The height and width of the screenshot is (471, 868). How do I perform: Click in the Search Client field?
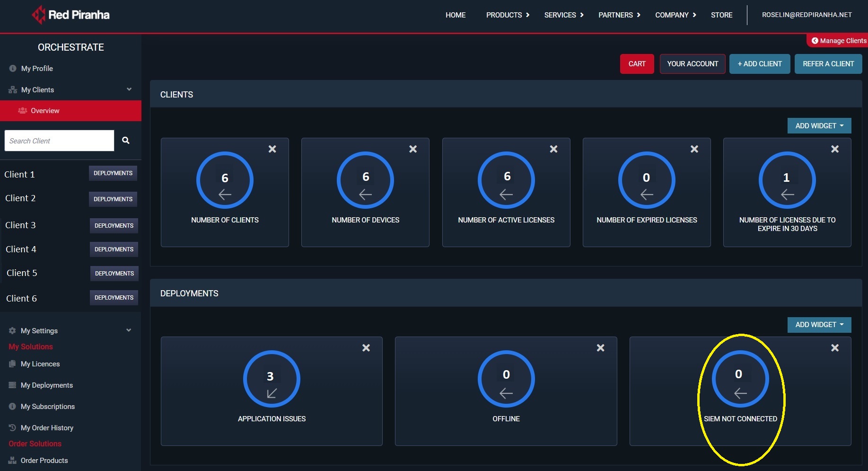tap(59, 141)
